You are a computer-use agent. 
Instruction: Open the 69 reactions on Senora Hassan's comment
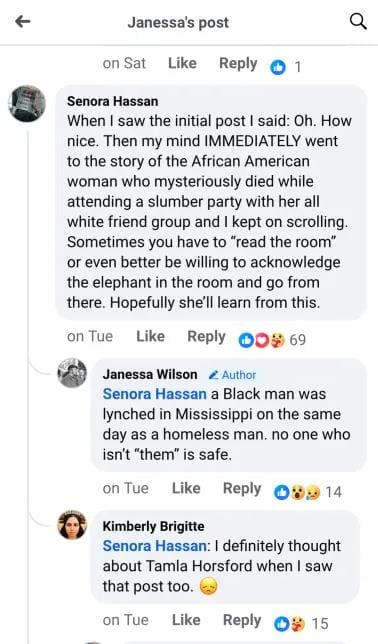pyautogui.click(x=272, y=340)
